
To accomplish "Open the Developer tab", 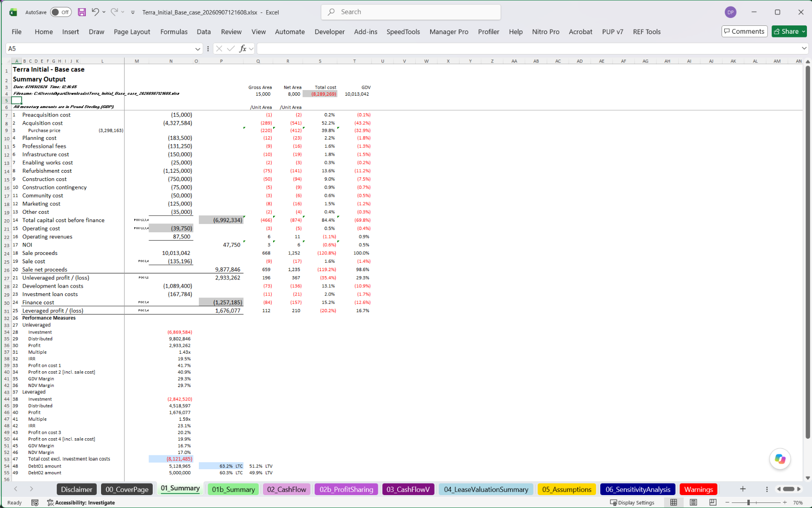I will (x=329, y=32).
